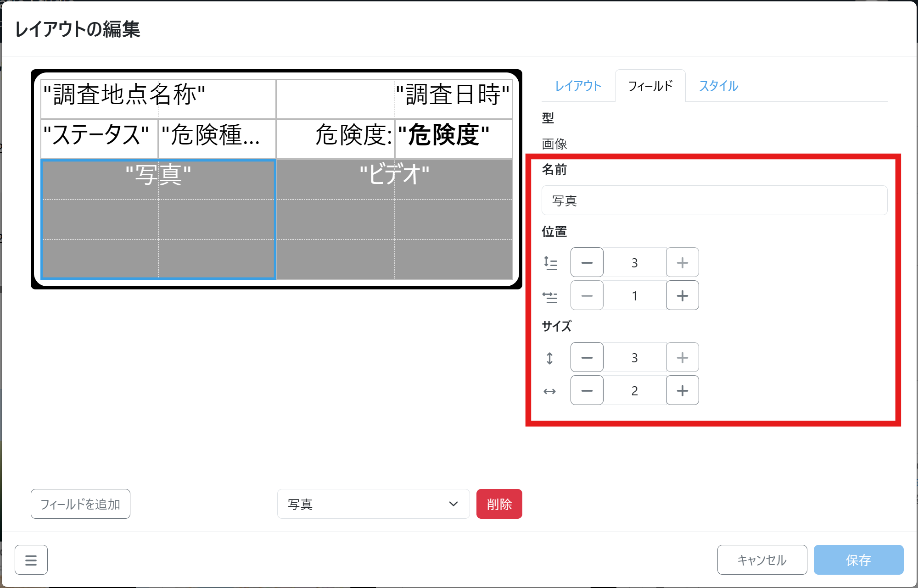Open the 写真 field selector dropdown
The width and height of the screenshot is (918, 588).
[x=373, y=504]
